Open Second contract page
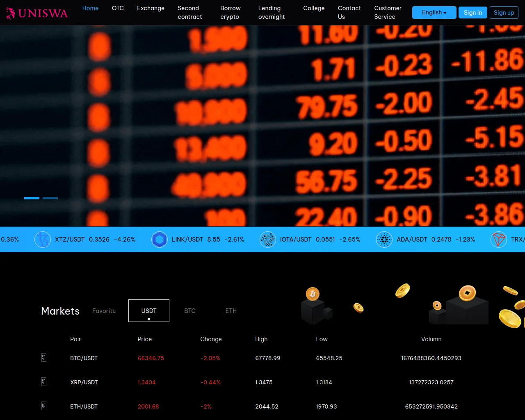 coord(190,13)
